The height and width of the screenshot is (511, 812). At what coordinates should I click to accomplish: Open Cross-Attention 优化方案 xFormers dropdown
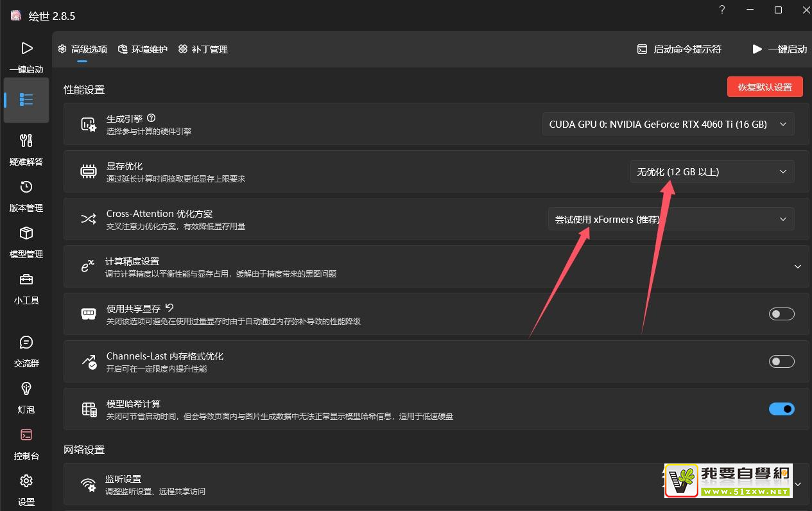670,220
